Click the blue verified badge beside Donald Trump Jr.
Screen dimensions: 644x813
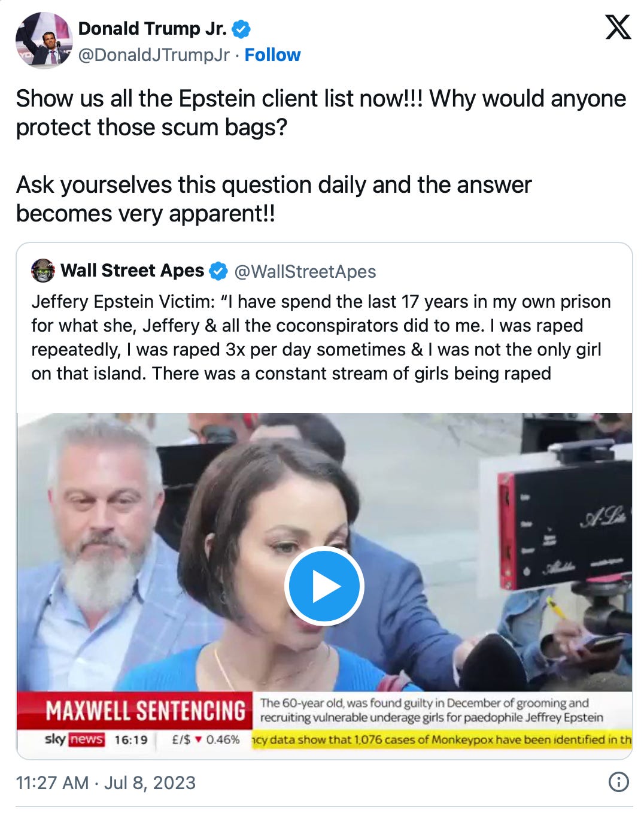click(x=241, y=29)
